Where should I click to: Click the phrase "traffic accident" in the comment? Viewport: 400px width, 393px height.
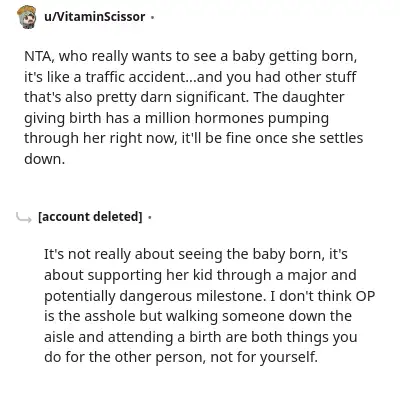[x=136, y=77]
